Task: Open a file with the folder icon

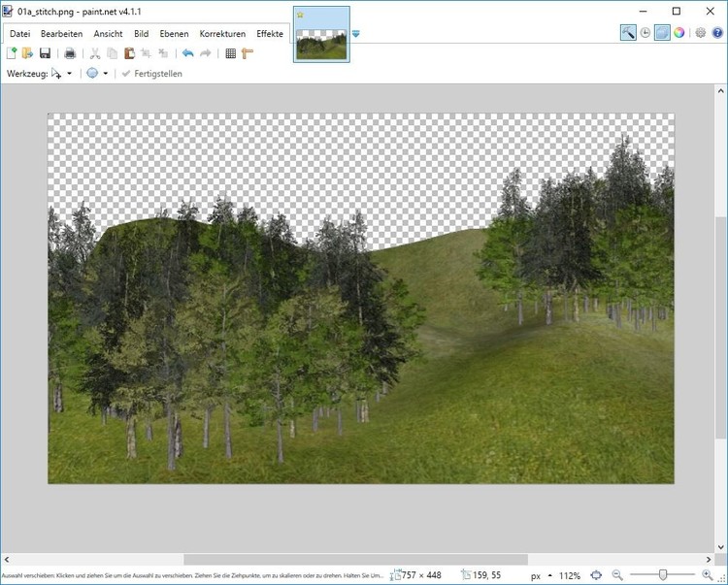Action: click(28, 53)
